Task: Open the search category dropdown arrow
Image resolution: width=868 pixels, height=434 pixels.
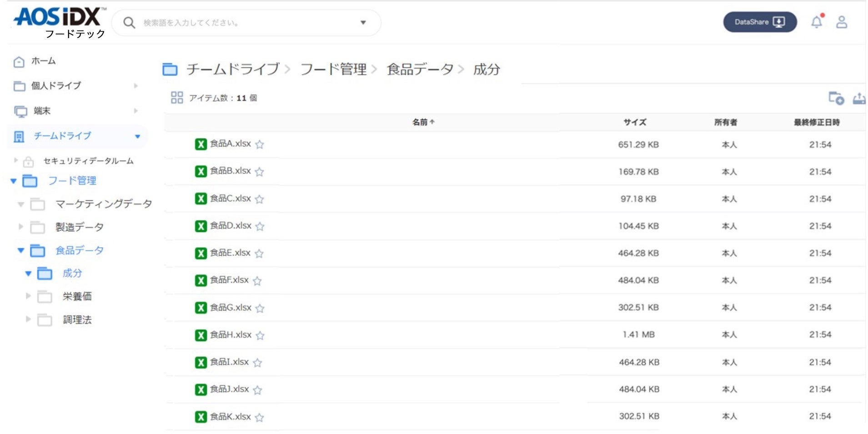Action: pos(362,22)
